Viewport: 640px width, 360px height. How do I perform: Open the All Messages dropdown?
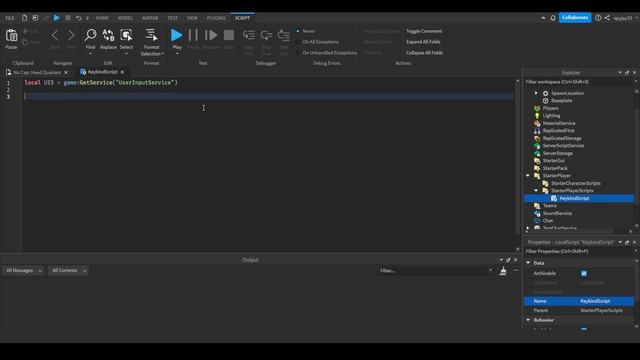tap(23, 271)
